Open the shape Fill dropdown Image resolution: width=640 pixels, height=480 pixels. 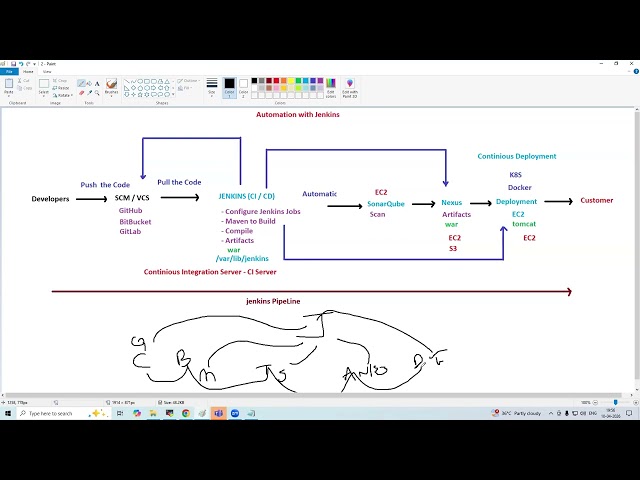coord(184,88)
